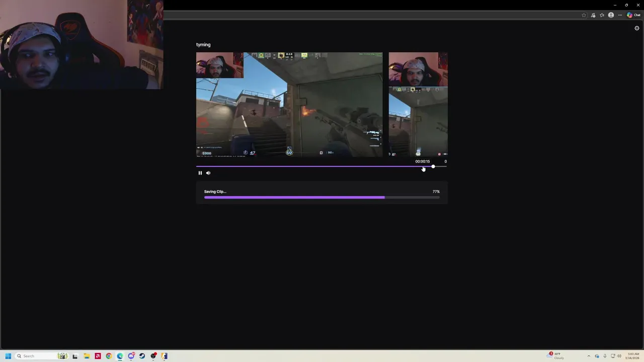
Task: Open the OBS recording app on taskbar
Action: 153,356
